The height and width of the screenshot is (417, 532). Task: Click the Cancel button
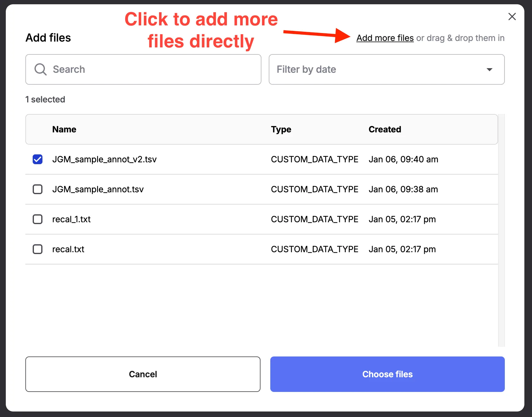[143, 374]
